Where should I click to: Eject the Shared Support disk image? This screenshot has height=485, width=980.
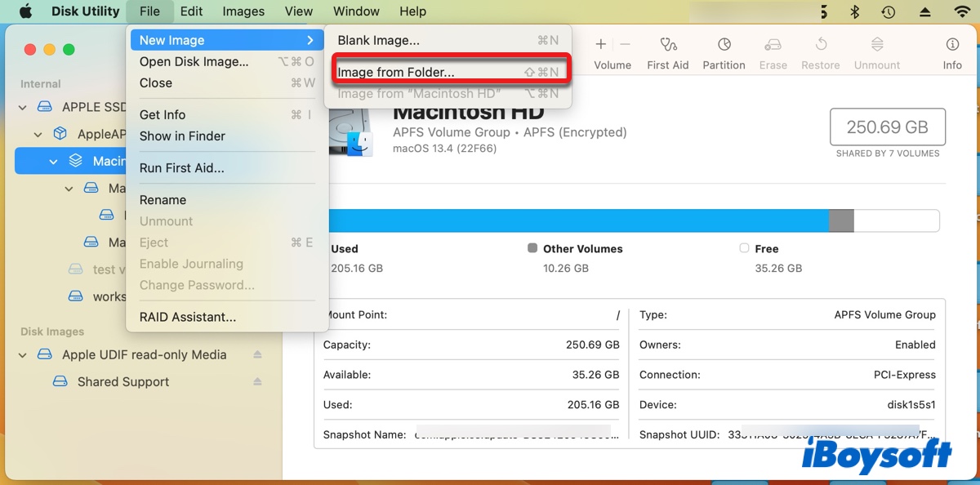(x=258, y=381)
